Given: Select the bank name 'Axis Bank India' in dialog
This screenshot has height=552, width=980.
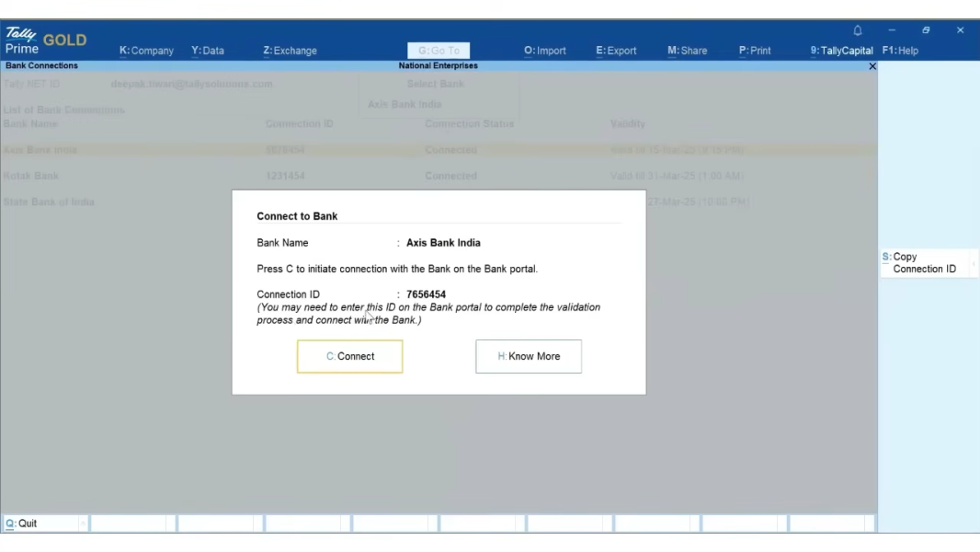Looking at the screenshot, I should (x=443, y=243).
